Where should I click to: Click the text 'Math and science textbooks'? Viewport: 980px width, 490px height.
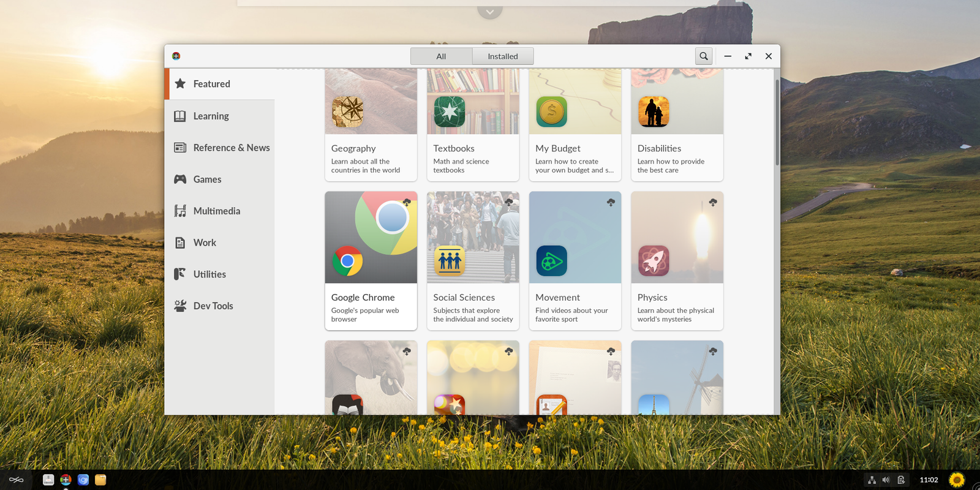click(461, 166)
